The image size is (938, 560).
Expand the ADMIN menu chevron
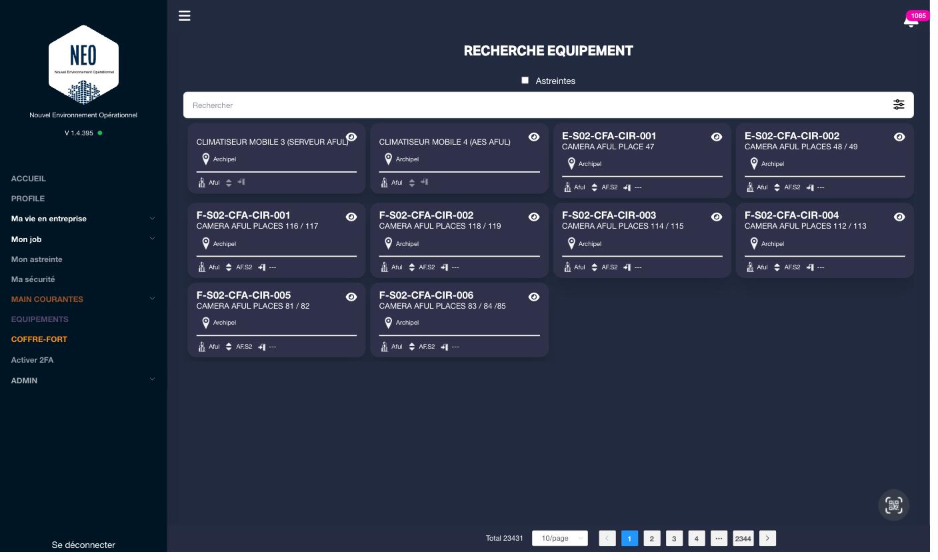pyautogui.click(x=152, y=379)
